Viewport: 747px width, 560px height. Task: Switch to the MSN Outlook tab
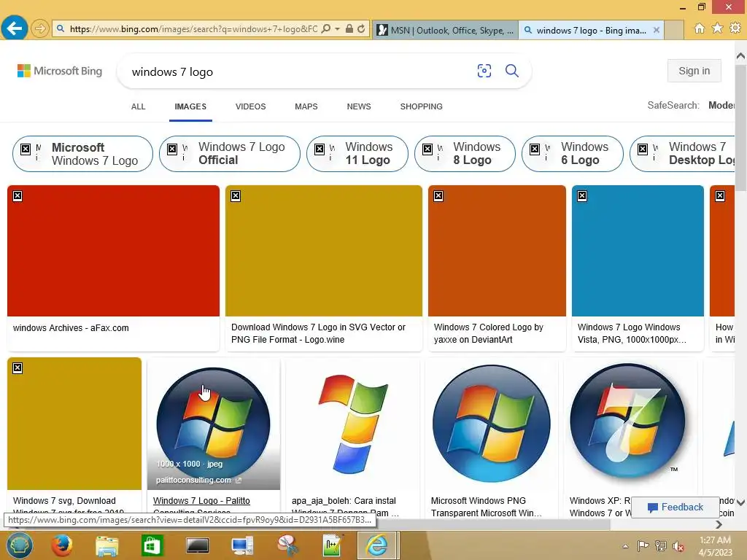(445, 30)
